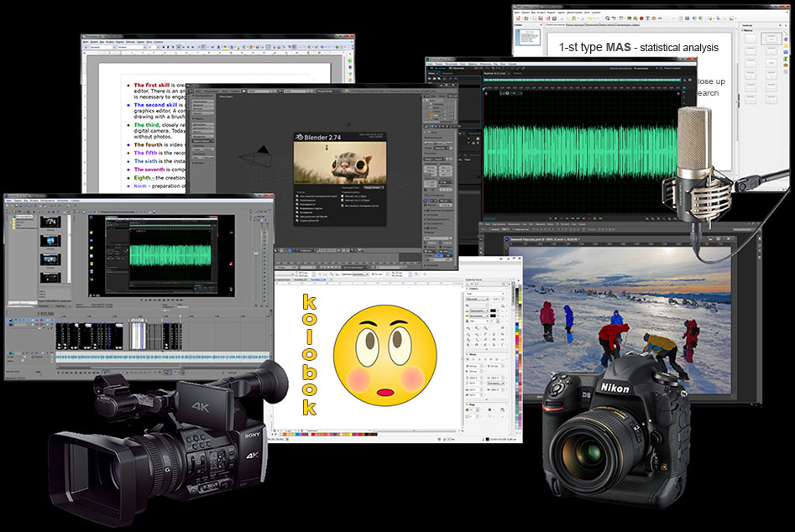Open the Файл menu in Vegas
The height and width of the screenshot is (532, 795).
[x=8, y=201]
